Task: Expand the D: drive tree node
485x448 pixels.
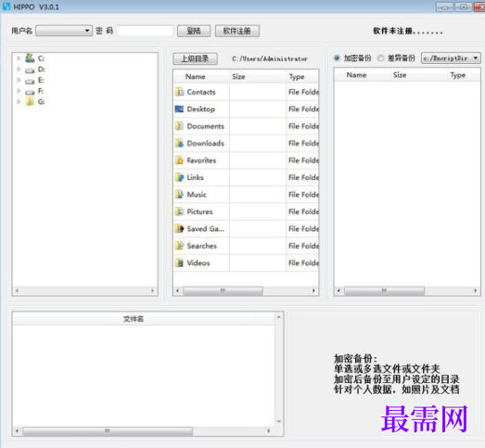Action: [x=19, y=69]
